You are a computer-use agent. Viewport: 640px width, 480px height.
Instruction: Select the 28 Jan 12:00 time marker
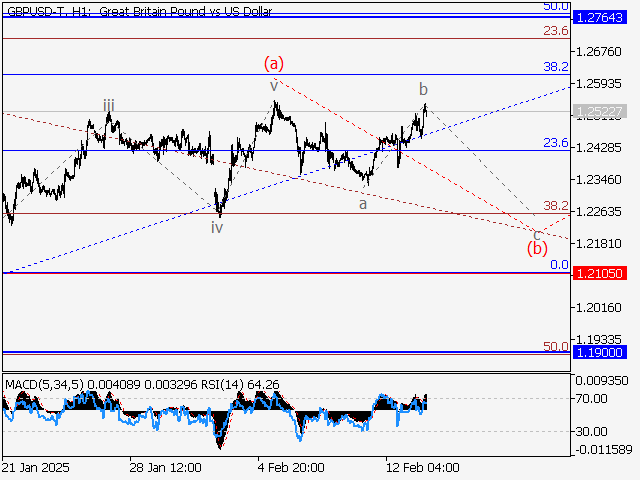click(x=165, y=467)
